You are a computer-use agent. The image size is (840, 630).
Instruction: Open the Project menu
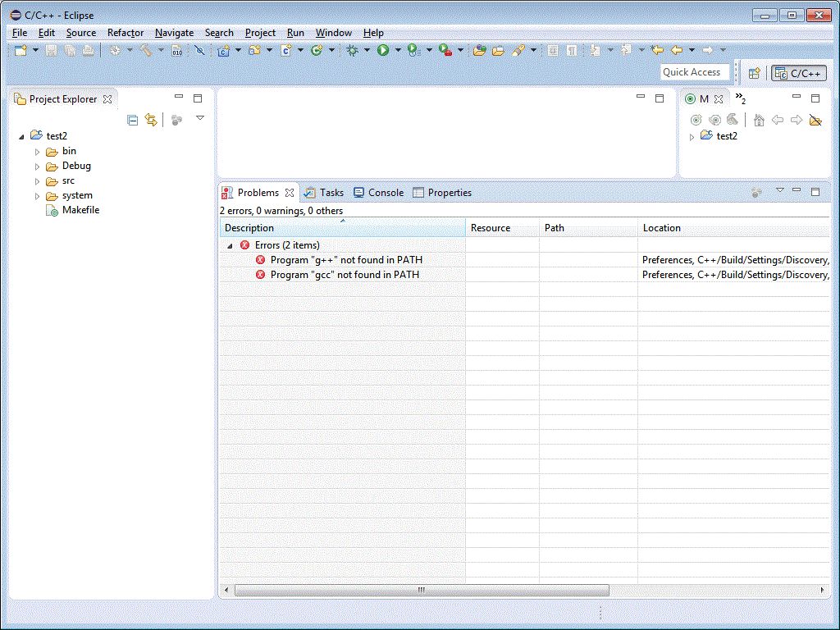[260, 33]
